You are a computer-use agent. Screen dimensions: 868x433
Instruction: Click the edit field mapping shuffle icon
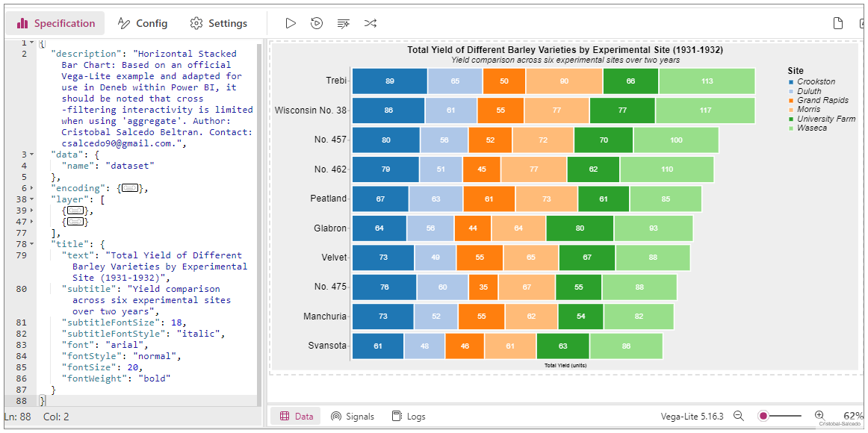tap(371, 23)
